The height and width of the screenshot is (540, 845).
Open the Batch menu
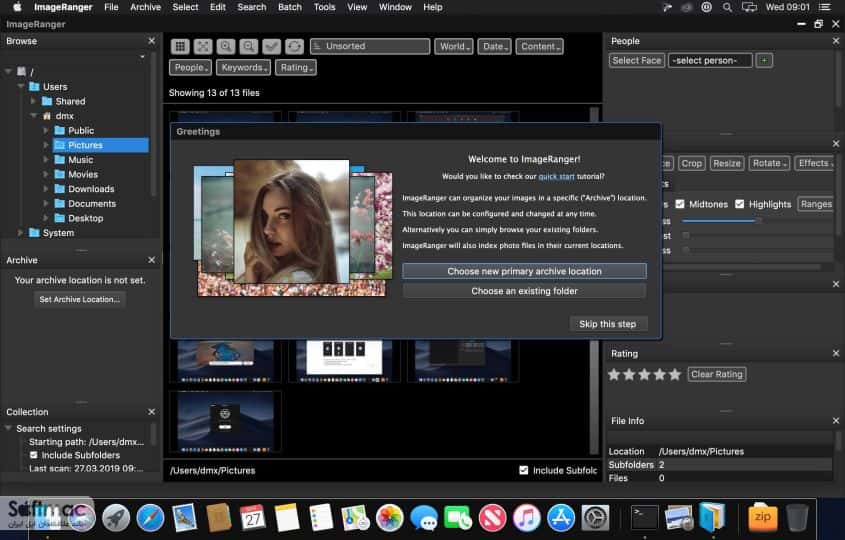click(x=290, y=7)
